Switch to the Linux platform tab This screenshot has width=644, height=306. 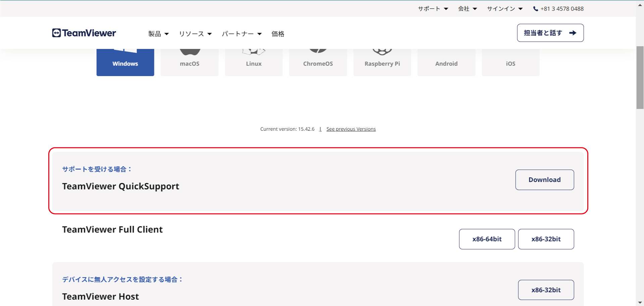[254, 63]
